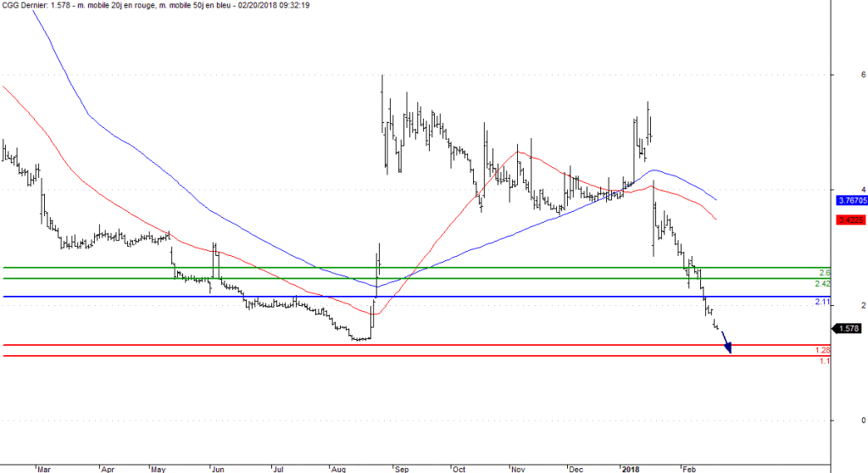Screen dimensions: 868x473
Task: Click the Mar month label
Action: tap(44, 469)
